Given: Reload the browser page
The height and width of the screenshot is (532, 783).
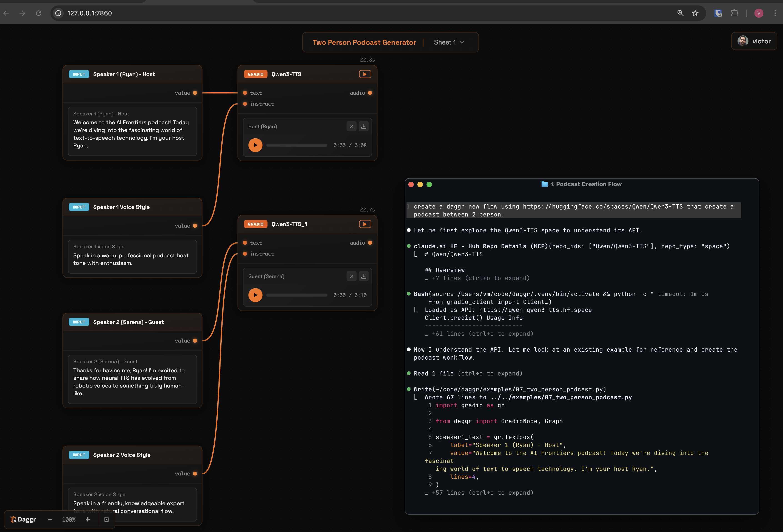Looking at the screenshot, I should click(x=39, y=13).
